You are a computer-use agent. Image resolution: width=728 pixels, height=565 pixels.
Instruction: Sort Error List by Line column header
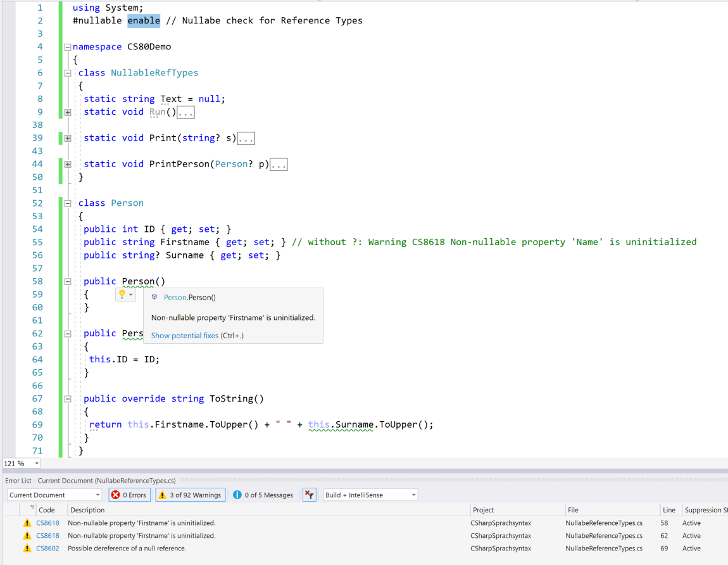(x=668, y=510)
